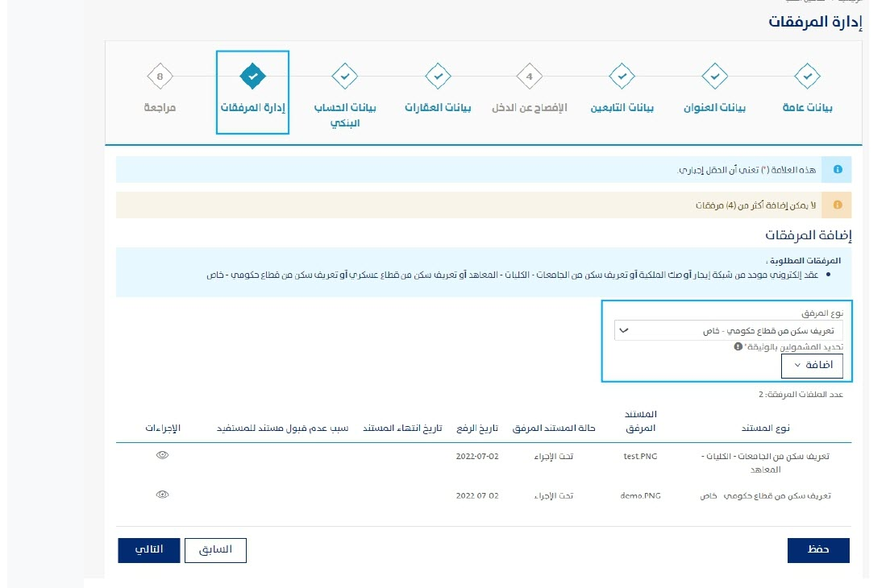This screenshot has width=890, height=588.
Task: View the demo.PNG attachment via eye icon
Action: tap(162, 495)
